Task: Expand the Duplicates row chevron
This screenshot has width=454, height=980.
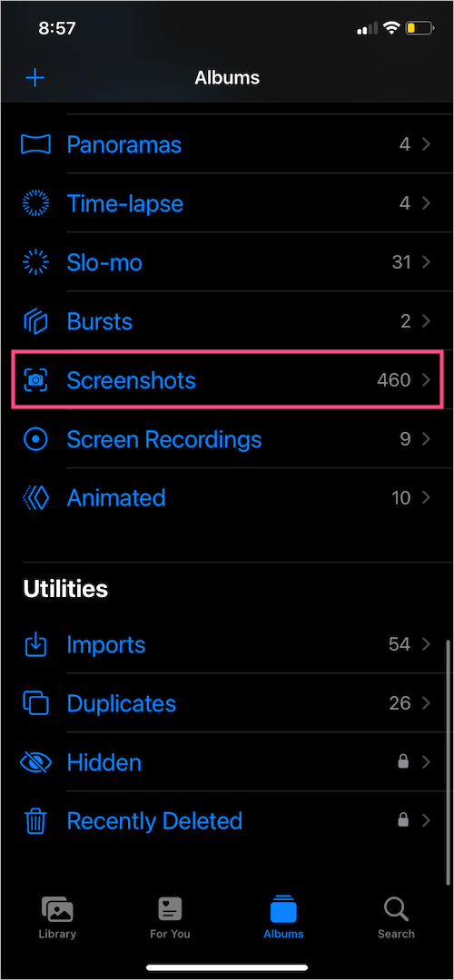Action: (x=427, y=703)
